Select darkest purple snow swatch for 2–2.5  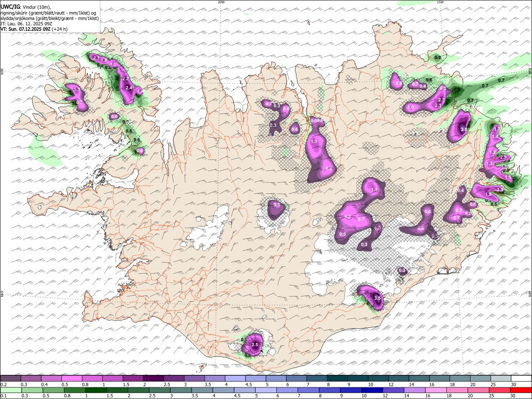tap(153, 379)
